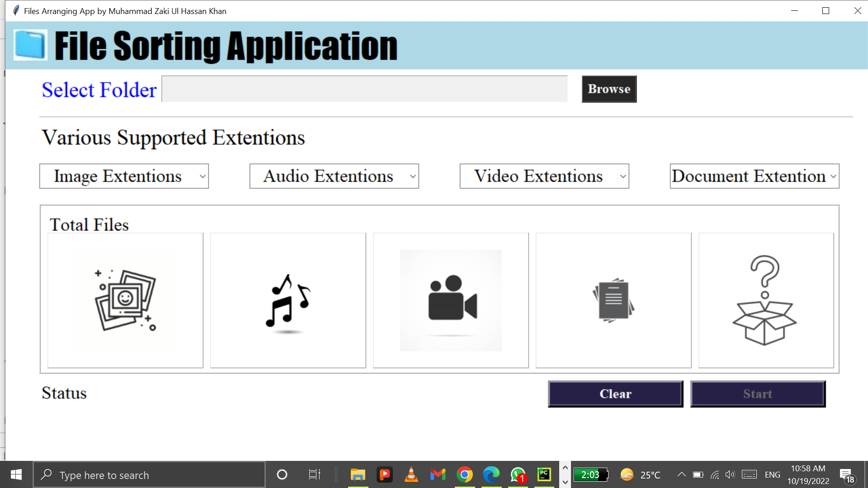Click the stacked documents icon

pyautogui.click(x=613, y=300)
